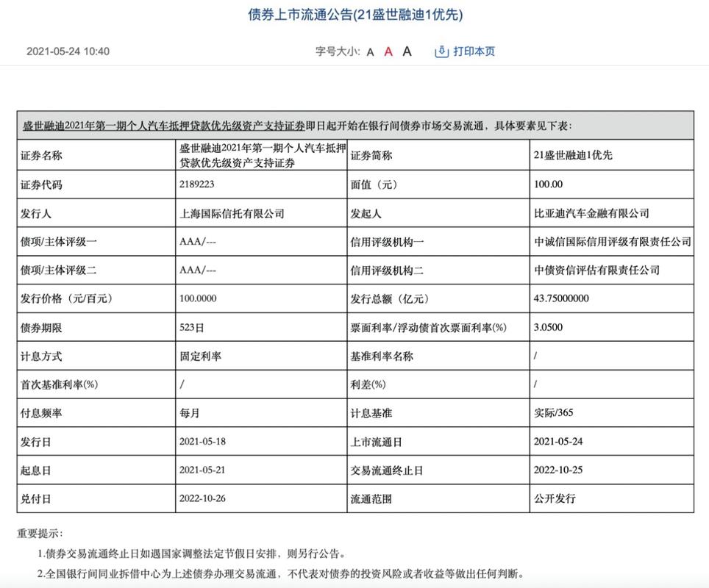Click the print page icon
This screenshot has width=709, height=588.
tap(441, 51)
